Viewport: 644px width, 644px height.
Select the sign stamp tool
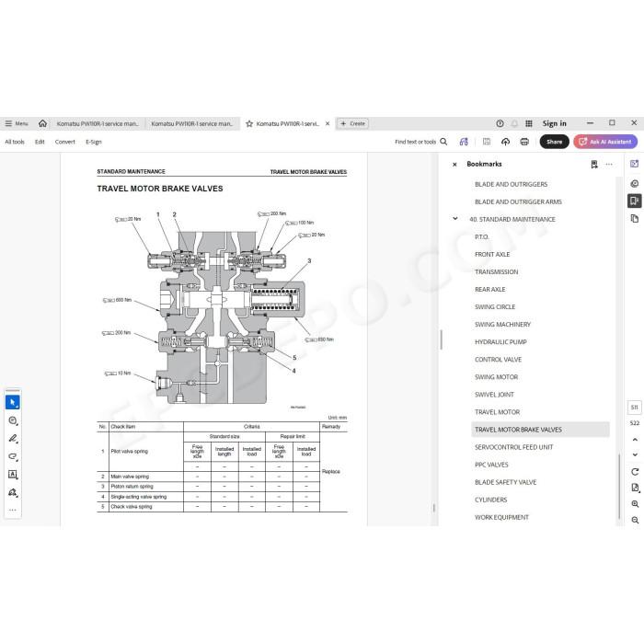click(x=13, y=492)
